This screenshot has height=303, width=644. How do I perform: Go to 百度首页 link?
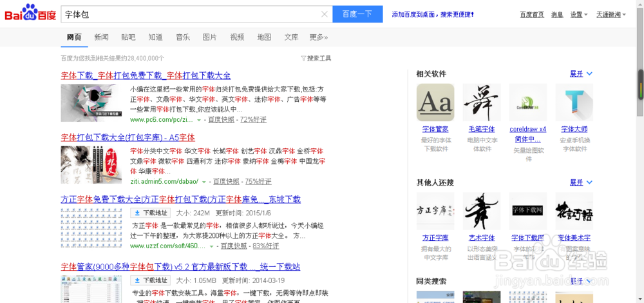click(x=532, y=14)
